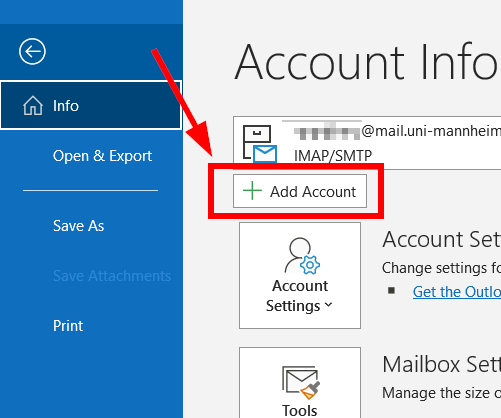
Task: Select Save As in the sidebar
Action: [79, 226]
